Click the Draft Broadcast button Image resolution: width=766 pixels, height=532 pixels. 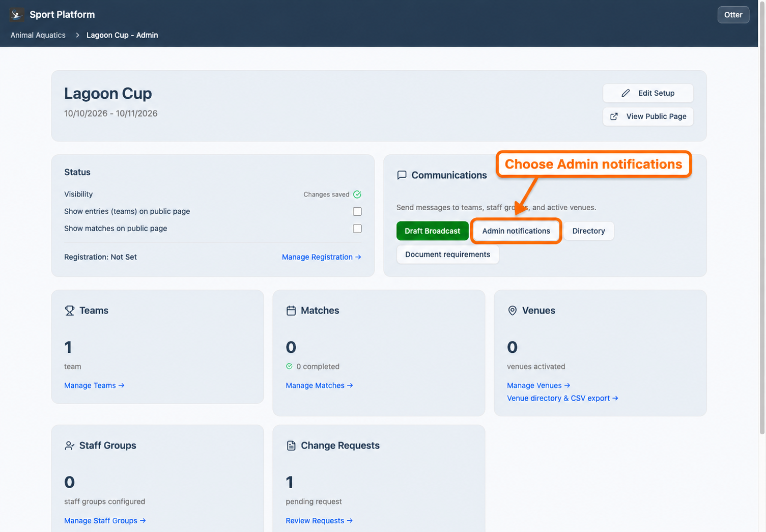coord(433,231)
